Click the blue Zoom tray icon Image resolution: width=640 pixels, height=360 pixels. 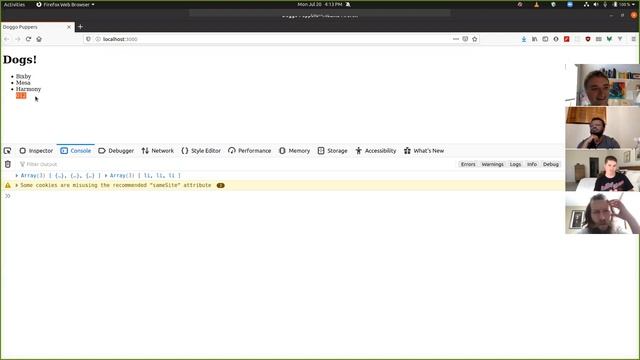pos(570,4)
